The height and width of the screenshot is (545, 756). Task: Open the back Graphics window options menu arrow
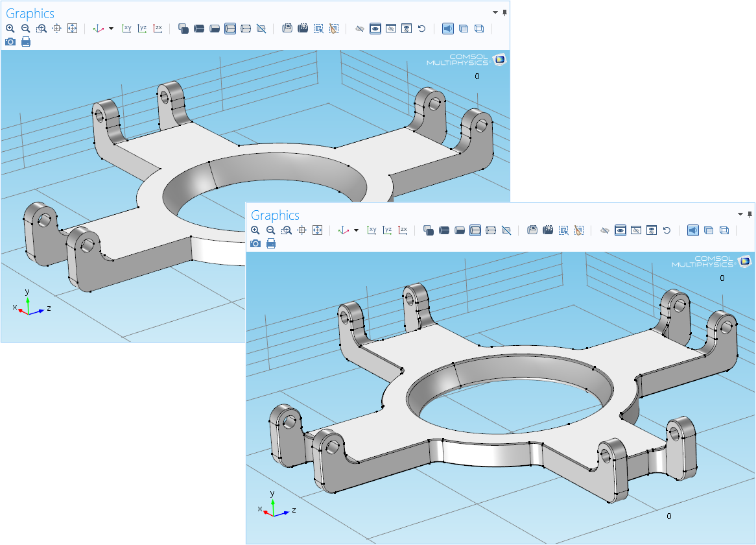(495, 12)
